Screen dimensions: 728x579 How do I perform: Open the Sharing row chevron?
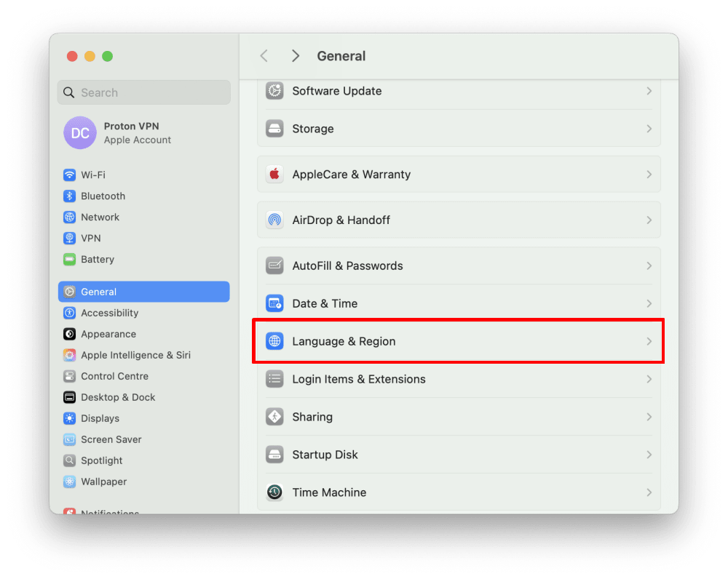pyautogui.click(x=649, y=417)
